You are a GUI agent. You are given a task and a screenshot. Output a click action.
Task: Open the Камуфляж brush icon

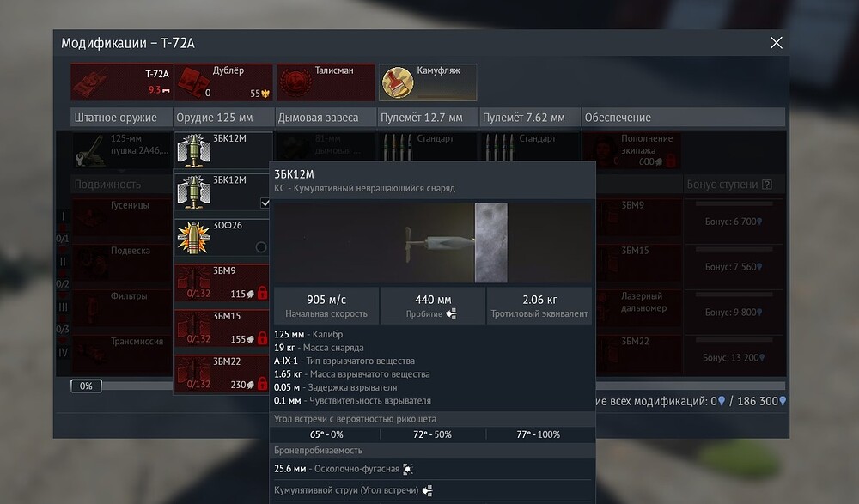(397, 82)
